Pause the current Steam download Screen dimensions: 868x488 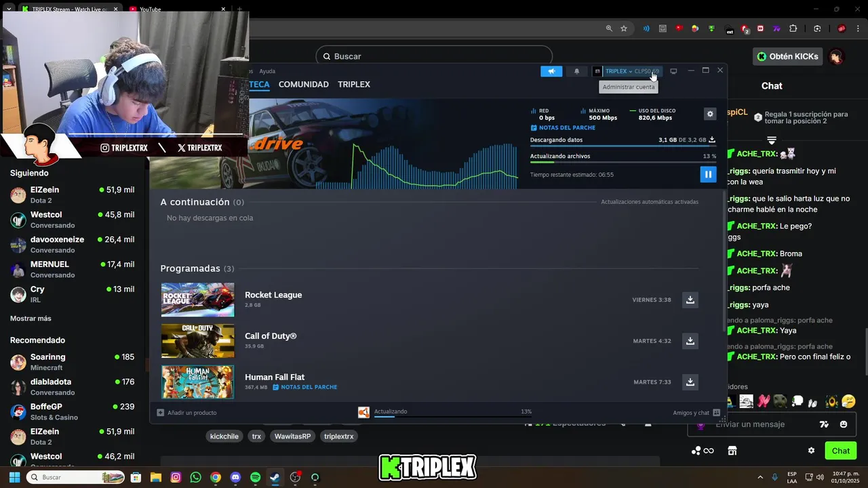tap(708, 175)
